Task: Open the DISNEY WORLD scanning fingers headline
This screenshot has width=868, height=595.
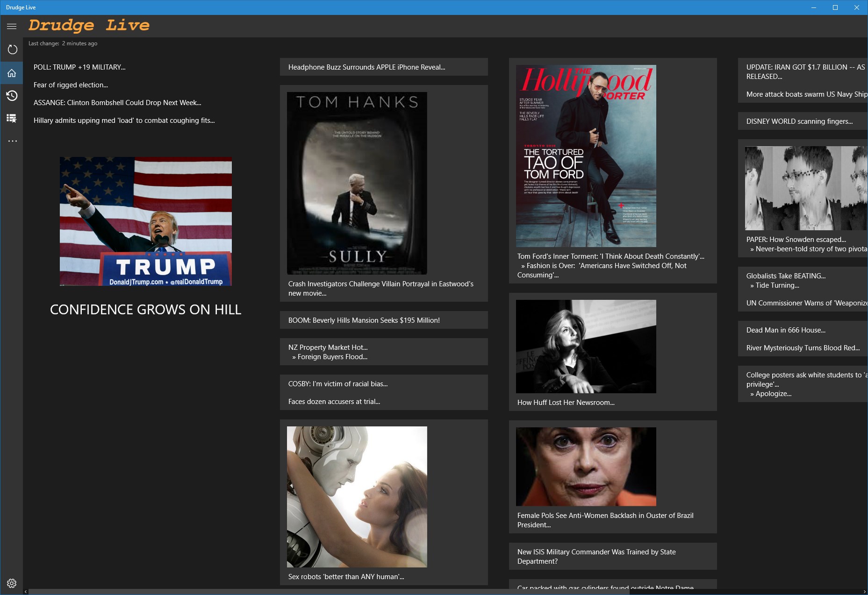Action: (800, 121)
